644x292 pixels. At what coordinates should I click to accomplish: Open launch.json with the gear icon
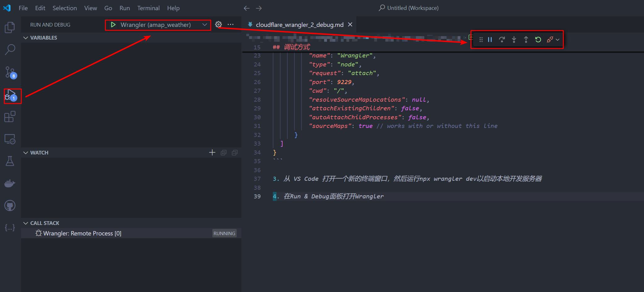[x=218, y=24]
